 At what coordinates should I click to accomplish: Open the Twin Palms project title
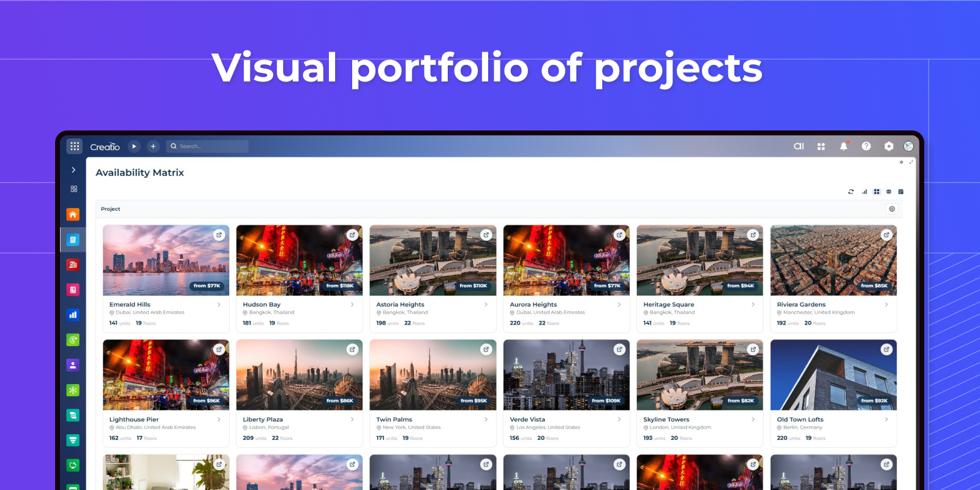(x=394, y=420)
